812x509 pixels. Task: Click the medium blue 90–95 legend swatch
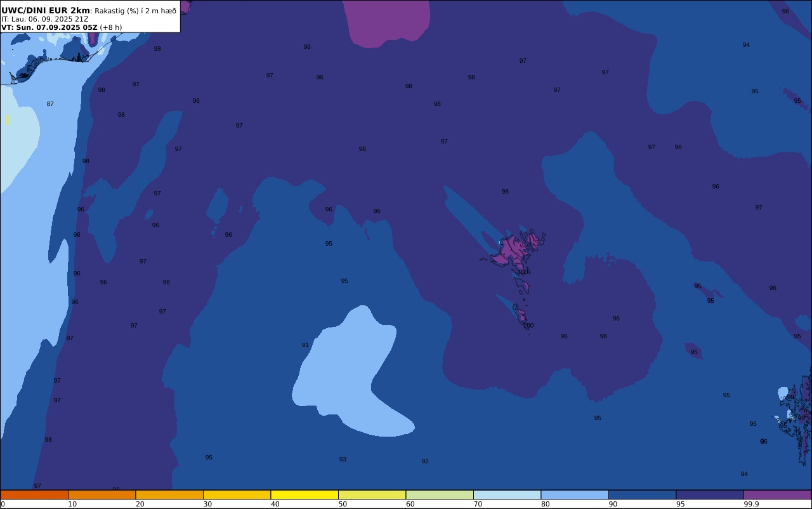[642, 494]
